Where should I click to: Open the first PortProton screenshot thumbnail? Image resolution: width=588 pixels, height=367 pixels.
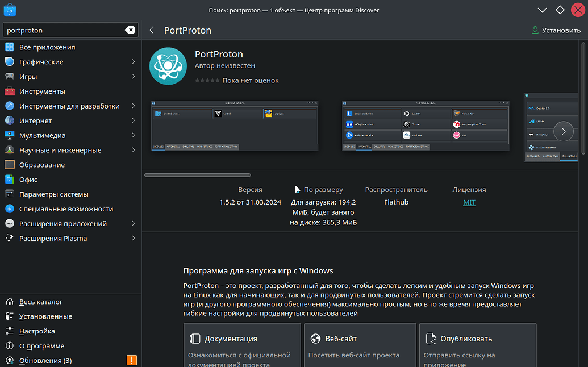point(235,126)
